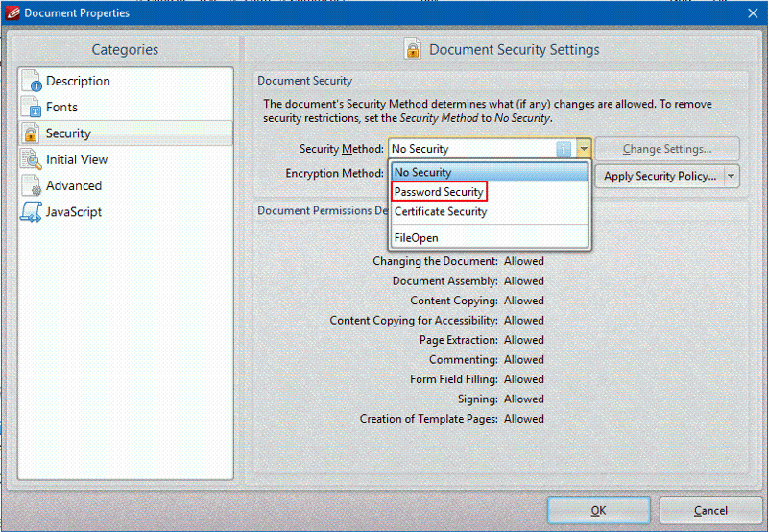Select the Security category label
The image size is (768, 532).
pyautogui.click(x=68, y=133)
